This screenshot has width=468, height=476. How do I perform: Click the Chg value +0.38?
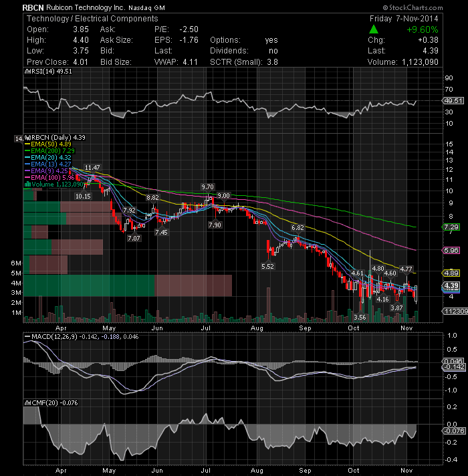point(428,40)
